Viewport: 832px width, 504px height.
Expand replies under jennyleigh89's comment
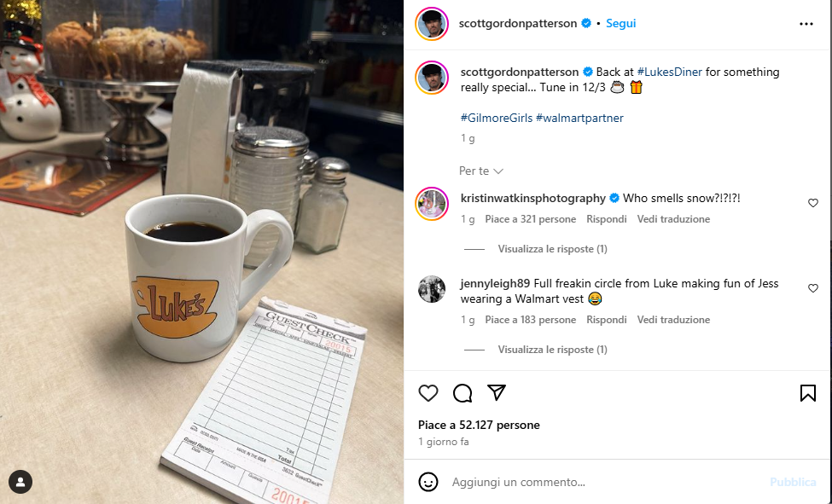click(552, 350)
